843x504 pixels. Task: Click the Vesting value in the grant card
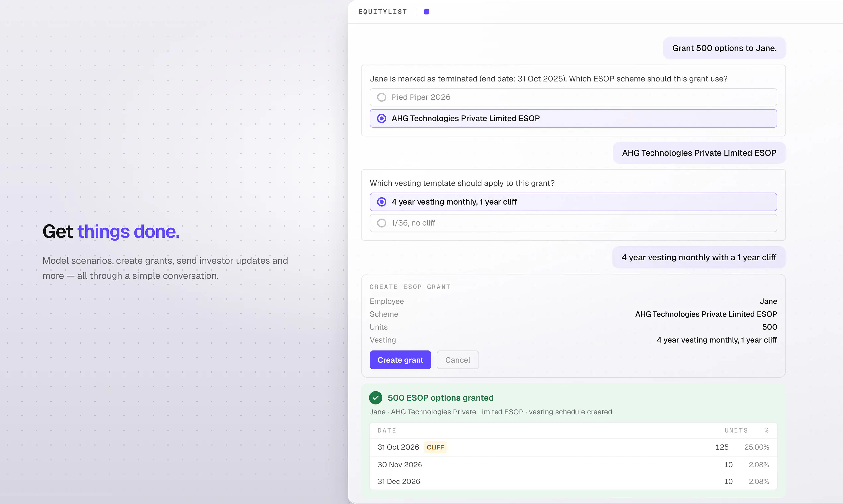click(x=717, y=340)
